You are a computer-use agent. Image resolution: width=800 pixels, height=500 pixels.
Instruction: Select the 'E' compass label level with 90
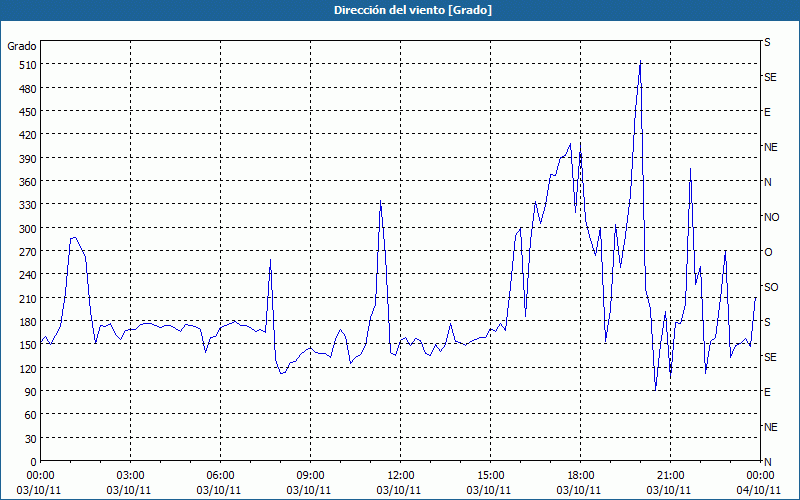(767, 392)
